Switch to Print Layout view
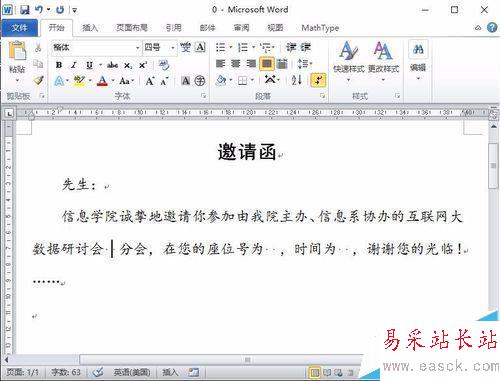The height and width of the screenshot is (381, 500). tap(314, 372)
